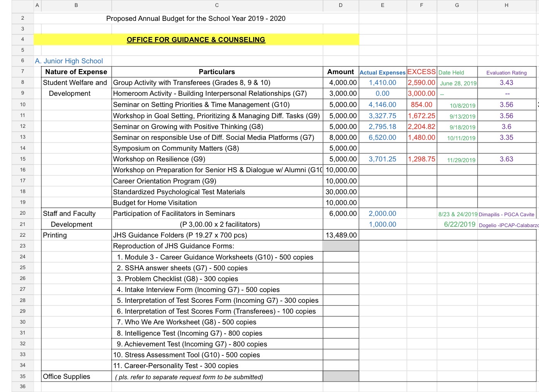Click the OFFICE FOR GUIDANCE & COUNSELING heading

(196, 39)
